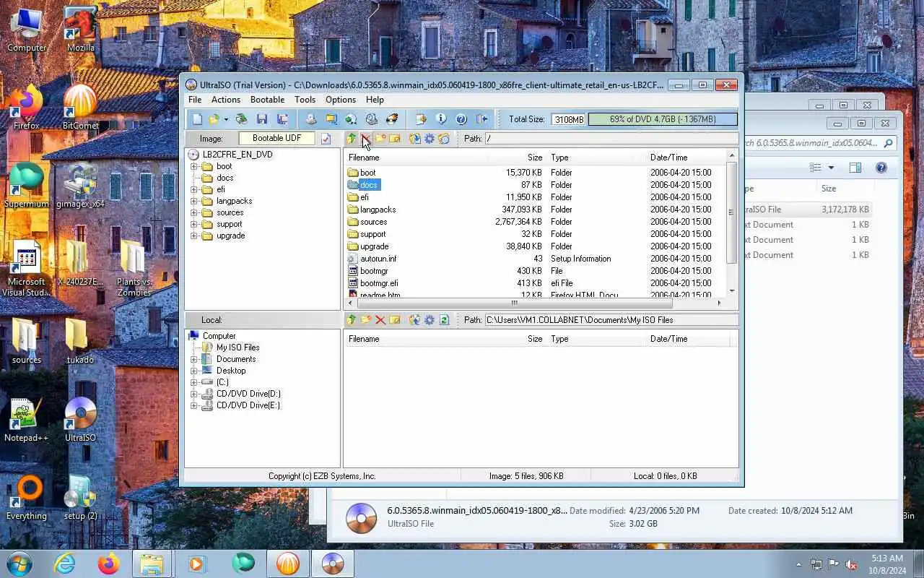Click boot info icon beside Bootable UDF
This screenshot has width=924, height=578.
326,139
